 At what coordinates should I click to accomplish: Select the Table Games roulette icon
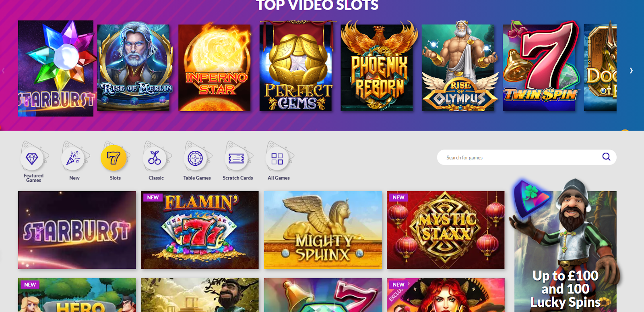[x=195, y=158]
